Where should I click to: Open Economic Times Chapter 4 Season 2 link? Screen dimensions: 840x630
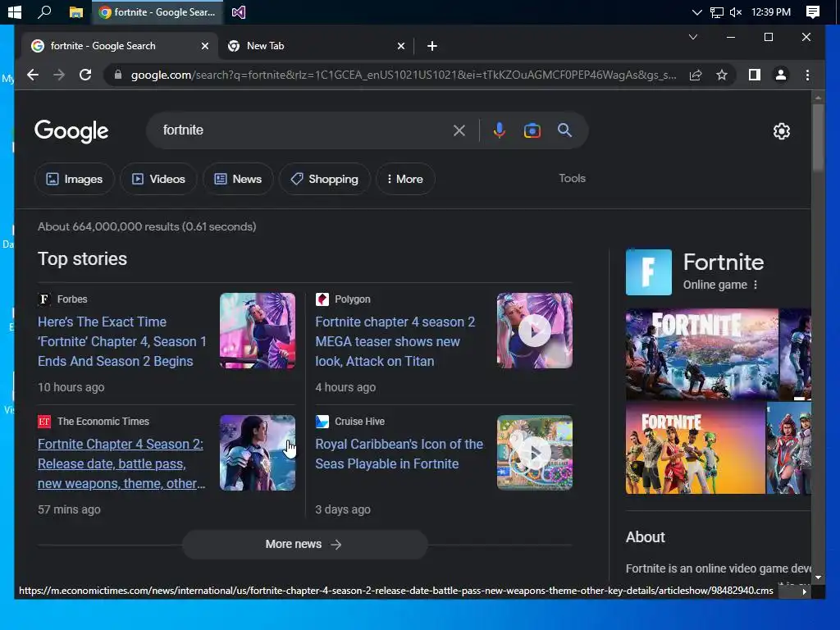coord(121,464)
